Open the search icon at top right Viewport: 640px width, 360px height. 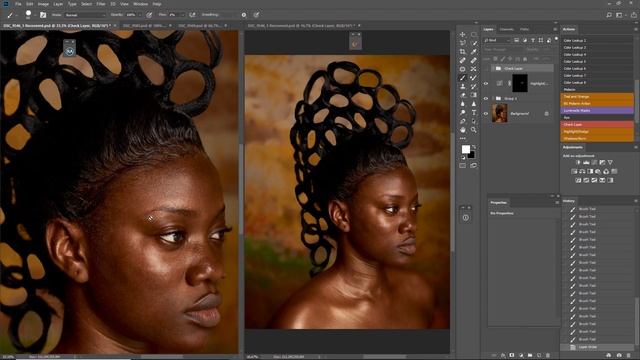pyautogui.click(x=609, y=15)
